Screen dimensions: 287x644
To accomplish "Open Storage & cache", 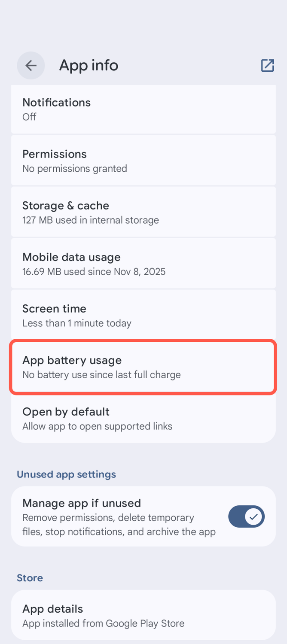I will [143, 212].
